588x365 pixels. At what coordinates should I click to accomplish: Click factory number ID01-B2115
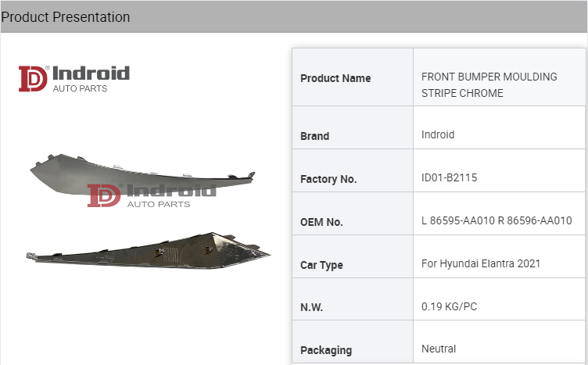pyautogui.click(x=449, y=177)
